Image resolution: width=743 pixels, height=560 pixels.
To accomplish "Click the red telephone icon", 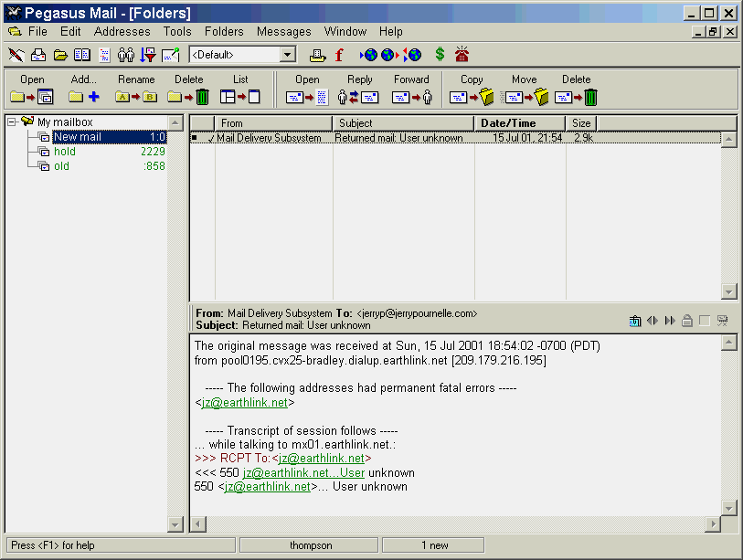I will [x=462, y=55].
